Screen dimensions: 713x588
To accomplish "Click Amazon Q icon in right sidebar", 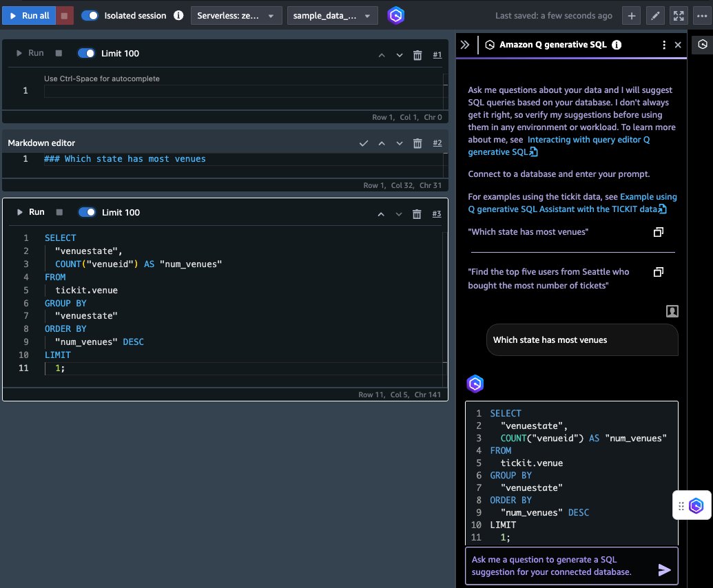I will click(703, 44).
